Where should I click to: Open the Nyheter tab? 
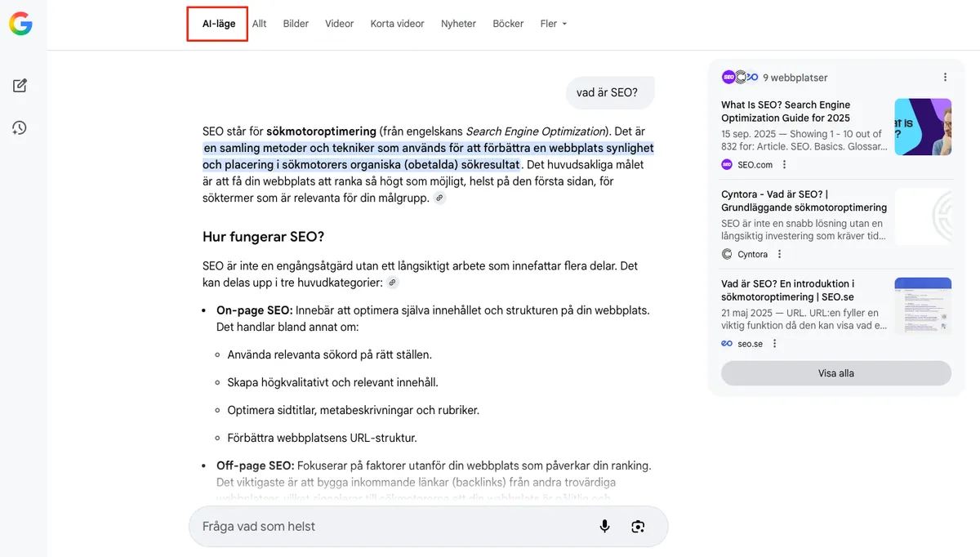pyautogui.click(x=458, y=24)
